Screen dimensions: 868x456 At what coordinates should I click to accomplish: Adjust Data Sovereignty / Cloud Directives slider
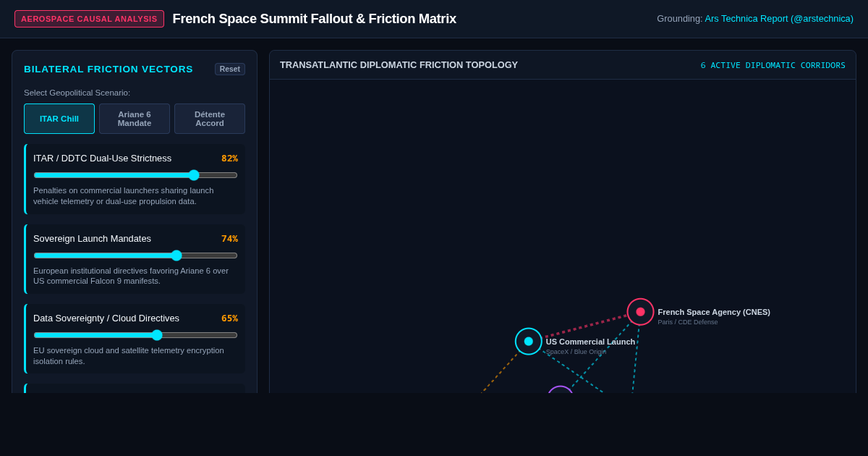click(135, 335)
